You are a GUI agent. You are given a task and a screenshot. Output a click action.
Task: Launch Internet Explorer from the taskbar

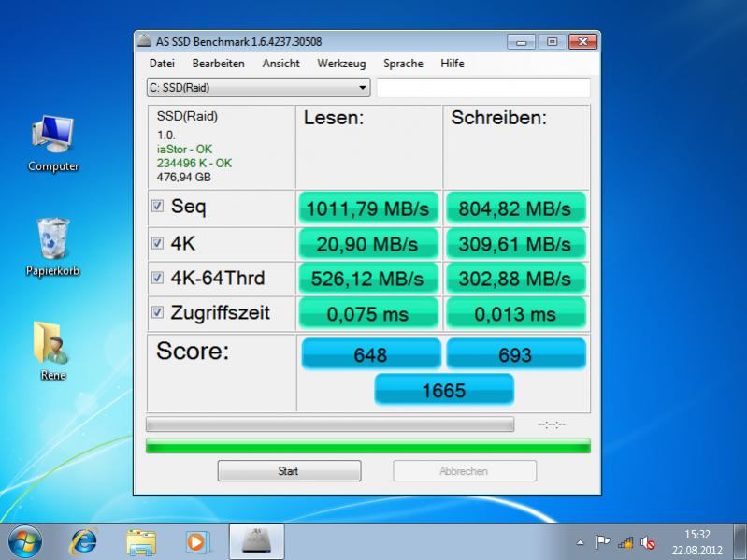coord(83,542)
